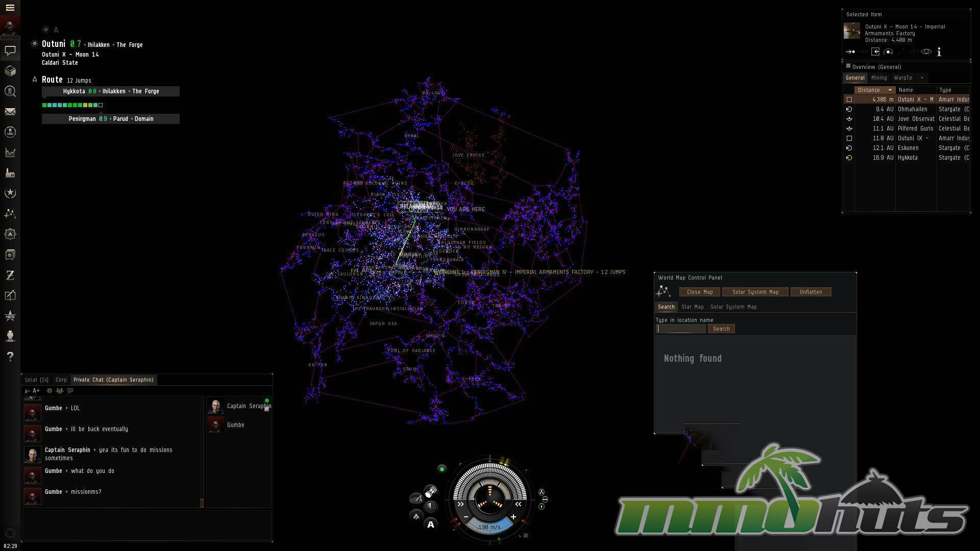Sort overview by Distance column header arrow

click(x=890, y=90)
